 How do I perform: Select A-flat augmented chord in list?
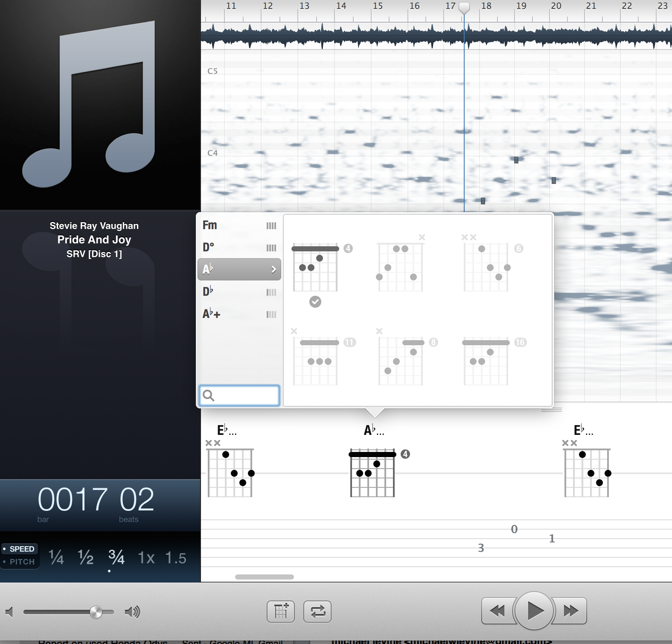coord(239,314)
